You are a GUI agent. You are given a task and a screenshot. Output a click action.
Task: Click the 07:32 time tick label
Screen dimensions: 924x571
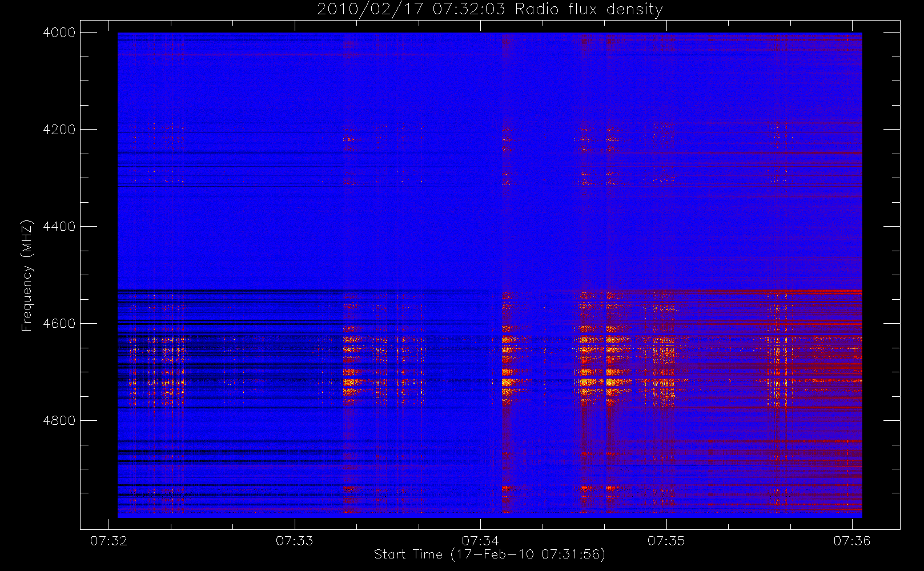[109, 541]
